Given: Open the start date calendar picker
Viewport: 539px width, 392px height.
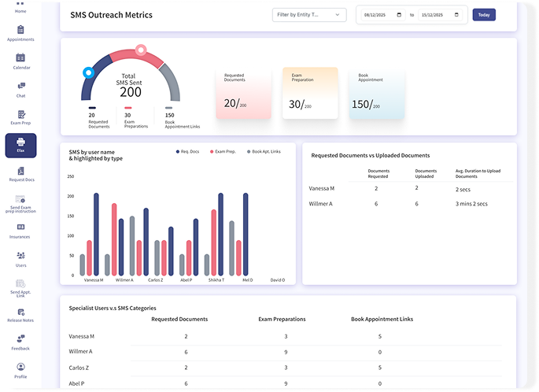Looking at the screenshot, I should pyautogui.click(x=399, y=15).
